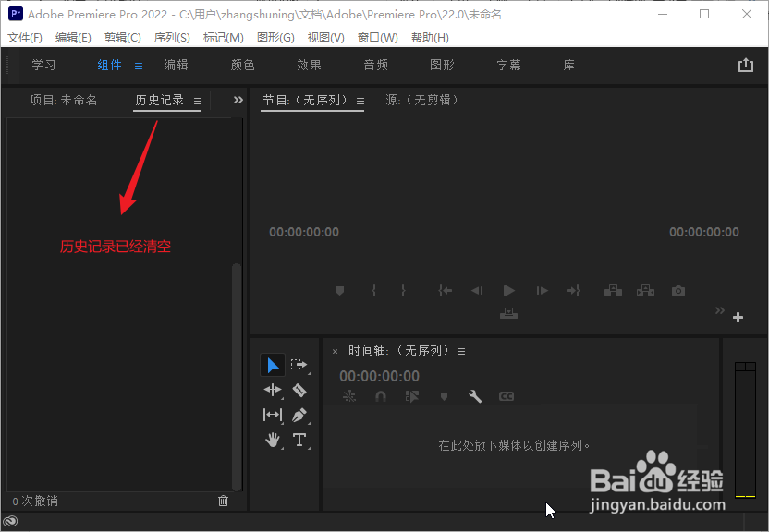Open the File menu
769x532 pixels.
(x=25, y=38)
